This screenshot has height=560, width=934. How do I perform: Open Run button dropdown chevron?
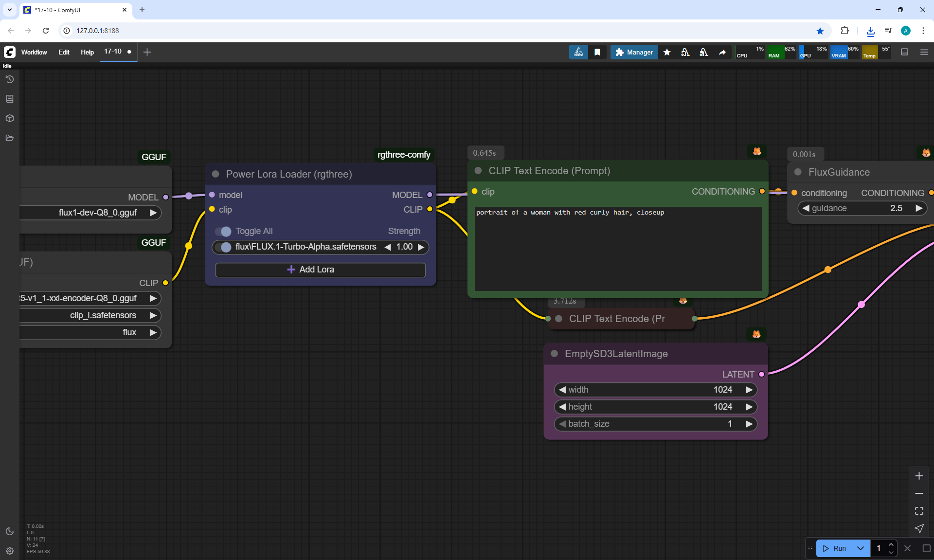[x=860, y=548]
